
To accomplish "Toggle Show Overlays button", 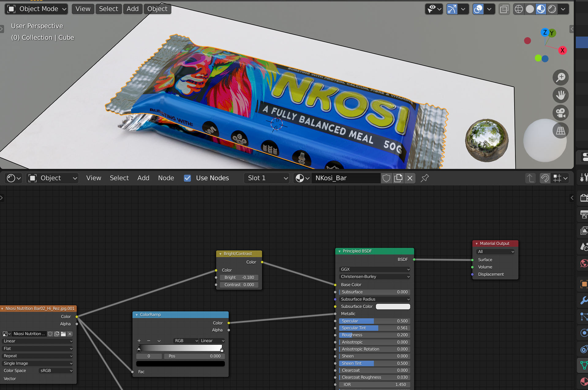I will (x=478, y=9).
